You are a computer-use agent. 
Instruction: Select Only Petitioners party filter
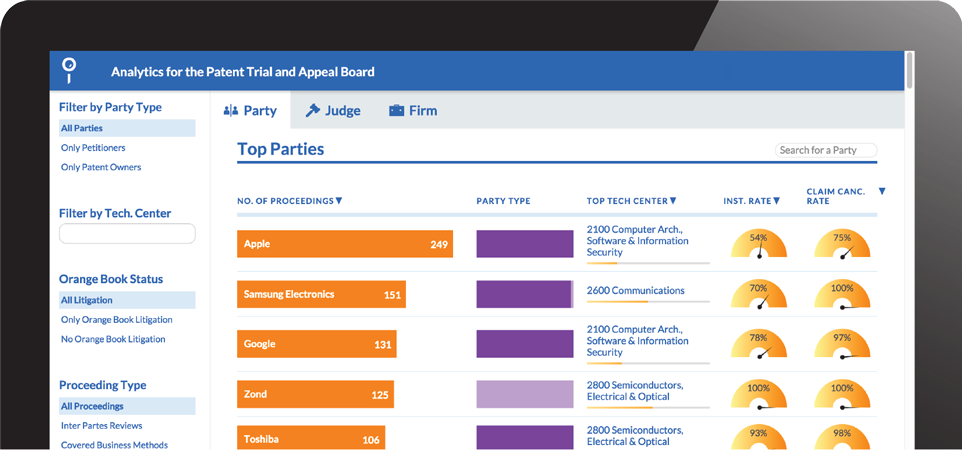(93, 148)
